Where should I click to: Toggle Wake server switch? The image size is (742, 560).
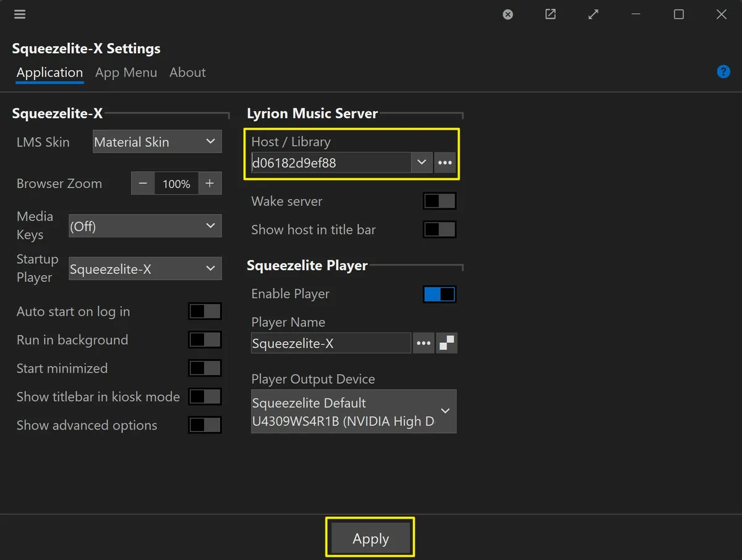(x=440, y=202)
